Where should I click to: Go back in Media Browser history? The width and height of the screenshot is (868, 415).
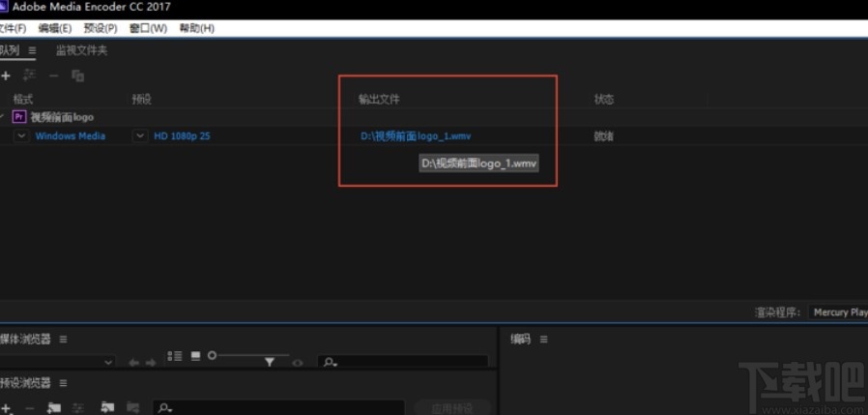[x=133, y=363]
